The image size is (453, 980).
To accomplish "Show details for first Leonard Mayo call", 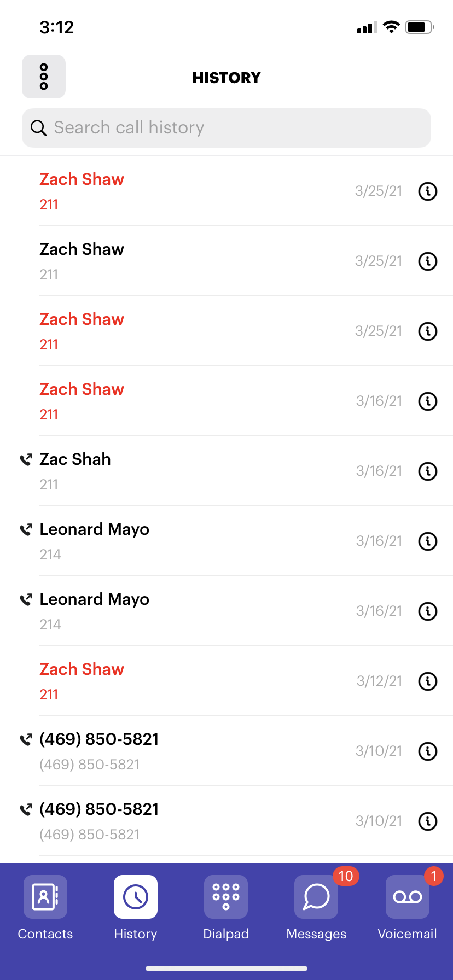I will tap(428, 541).
